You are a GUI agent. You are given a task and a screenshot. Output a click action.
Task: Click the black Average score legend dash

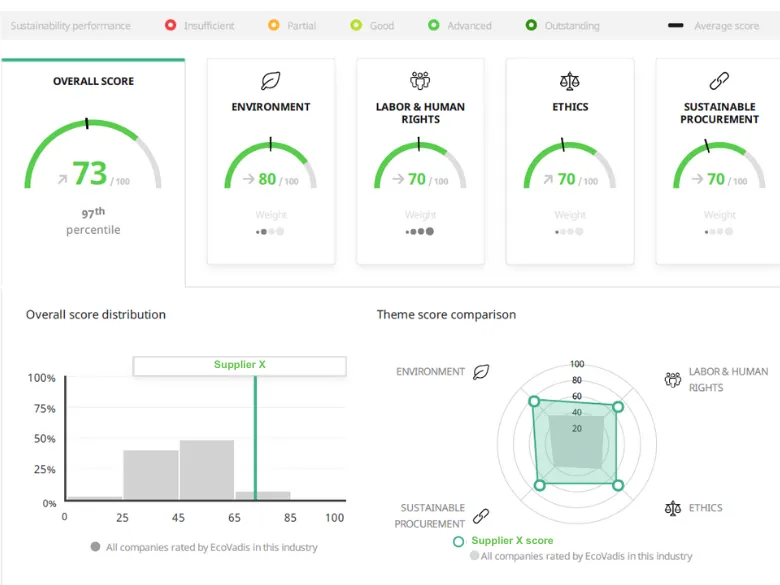click(x=676, y=25)
